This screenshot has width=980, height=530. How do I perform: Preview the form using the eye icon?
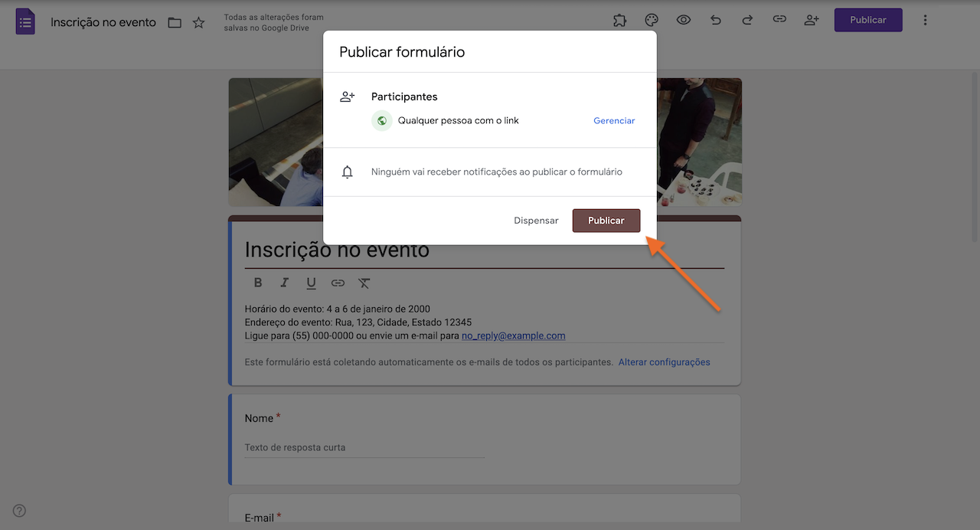[x=684, y=20]
